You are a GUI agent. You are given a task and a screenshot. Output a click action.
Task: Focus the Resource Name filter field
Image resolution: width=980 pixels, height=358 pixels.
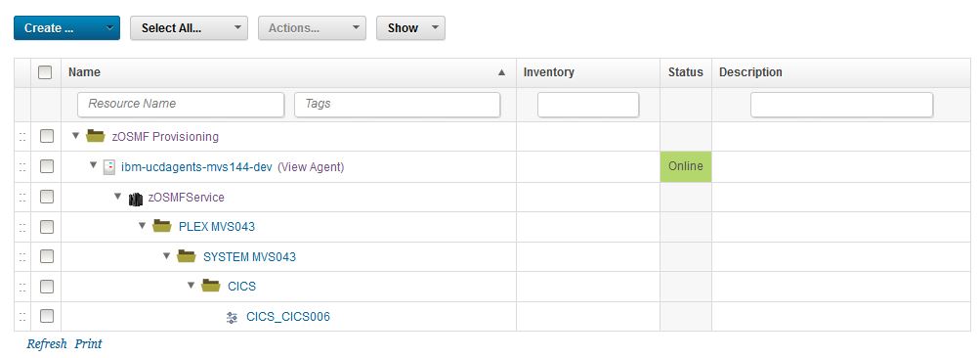(x=181, y=104)
